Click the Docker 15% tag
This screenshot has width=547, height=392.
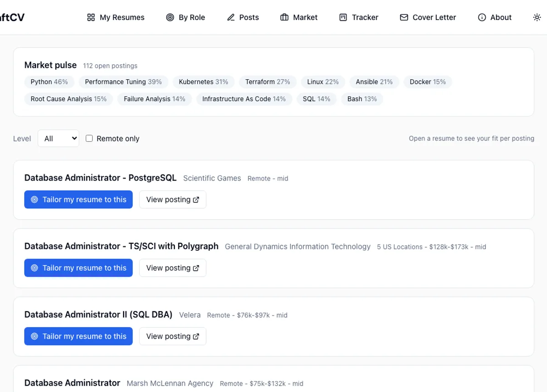tap(428, 82)
